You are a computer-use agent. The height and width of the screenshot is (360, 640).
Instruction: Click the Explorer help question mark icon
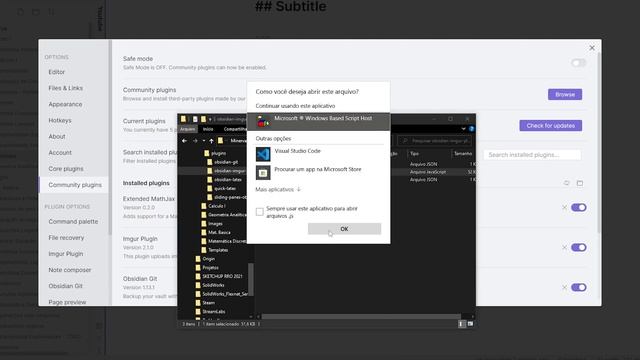pos(471,129)
